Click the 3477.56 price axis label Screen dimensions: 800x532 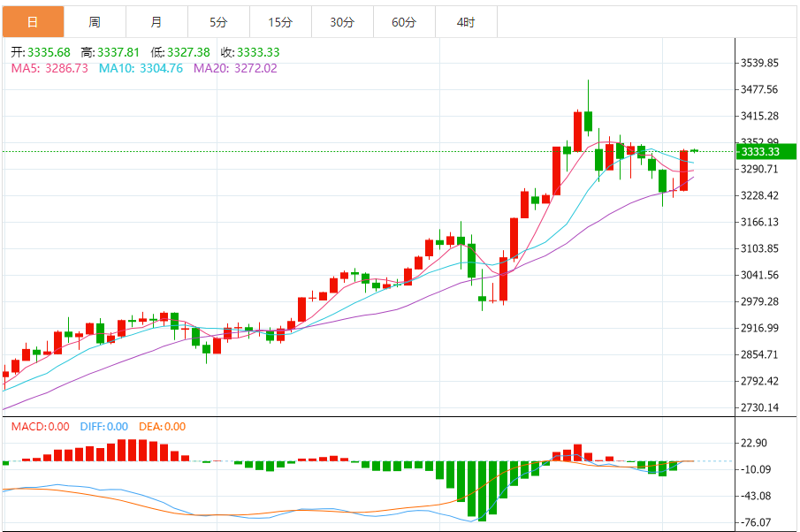click(x=759, y=89)
